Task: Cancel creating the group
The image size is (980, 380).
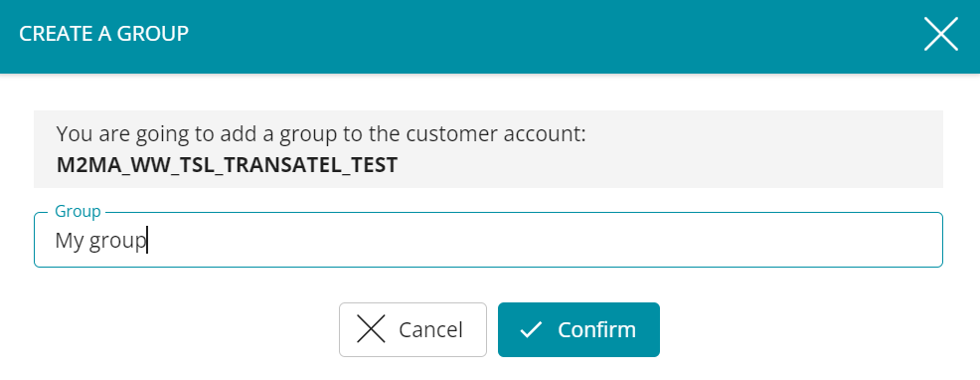Action: click(412, 329)
